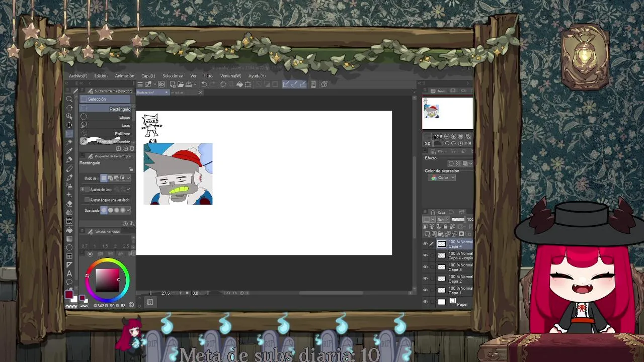Hide layer Capa 3
Screen dimensions: 644x362
point(425,267)
